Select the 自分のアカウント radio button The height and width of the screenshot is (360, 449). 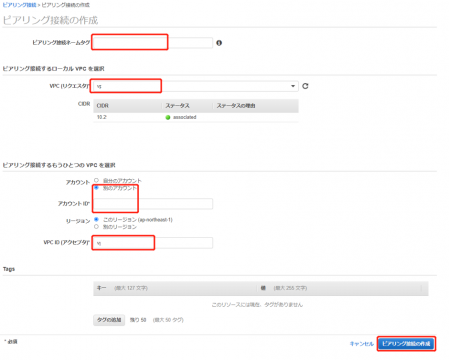tap(96, 180)
